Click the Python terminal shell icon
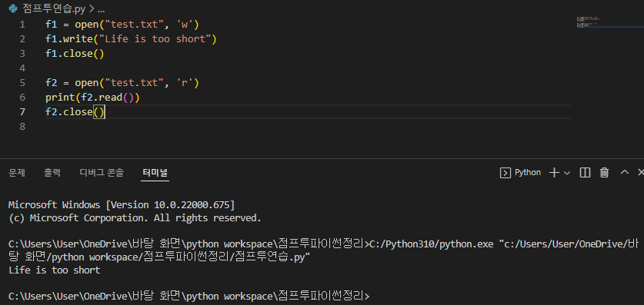This screenshot has height=305, width=644. [506, 173]
